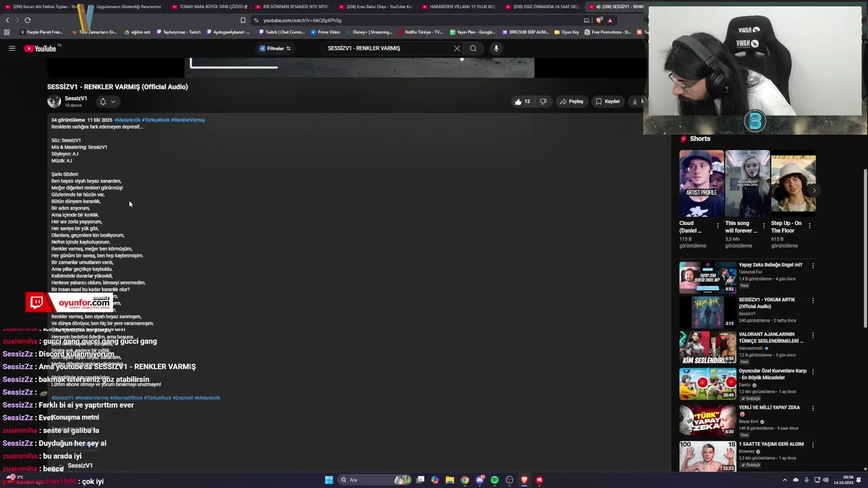Dislike the video with thumbs down icon
Screen dimensions: 868x488
[x=542, y=102]
